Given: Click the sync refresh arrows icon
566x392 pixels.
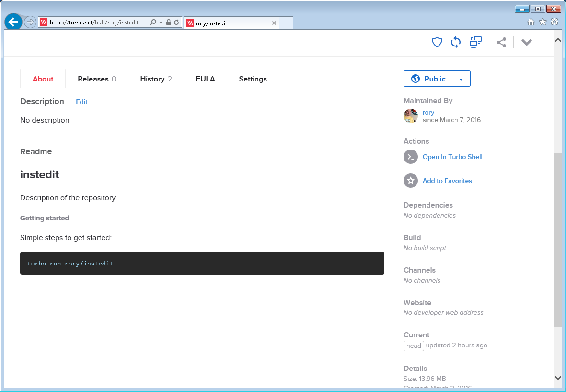Looking at the screenshot, I should [x=456, y=42].
